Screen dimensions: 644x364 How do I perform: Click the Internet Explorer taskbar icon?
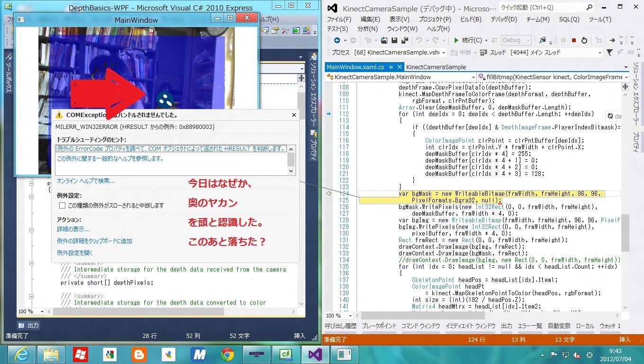(22, 354)
